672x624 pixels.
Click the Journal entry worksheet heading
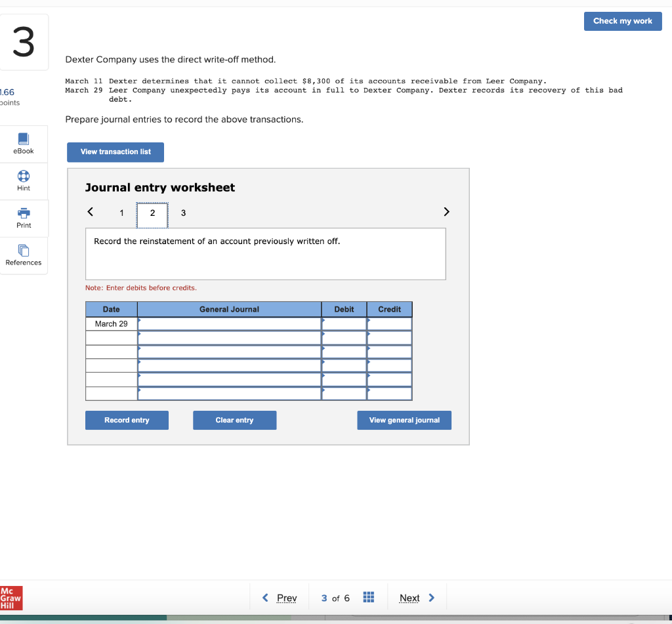tap(160, 188)
